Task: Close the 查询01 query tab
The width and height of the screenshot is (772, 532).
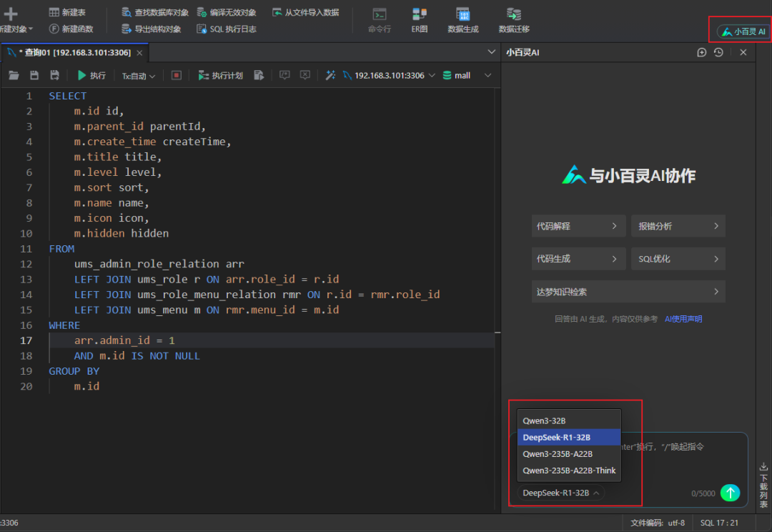Action: pos(139,52)
